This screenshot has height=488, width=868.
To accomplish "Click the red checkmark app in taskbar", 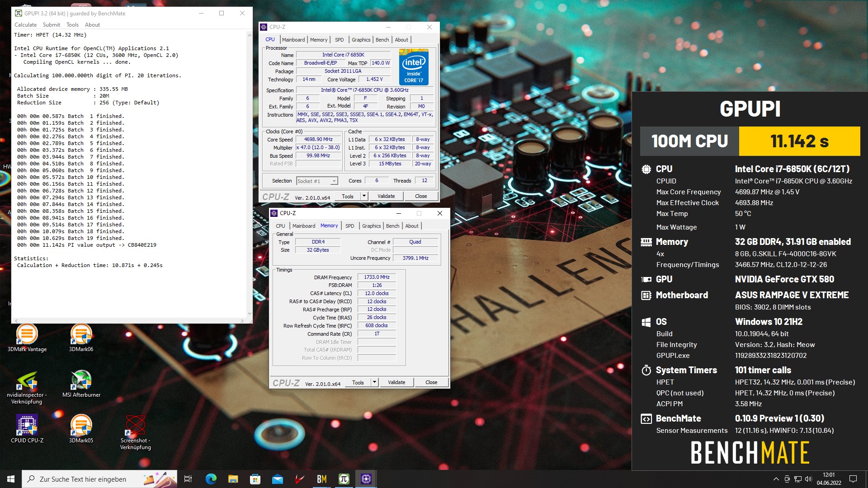I will point(299,479).
